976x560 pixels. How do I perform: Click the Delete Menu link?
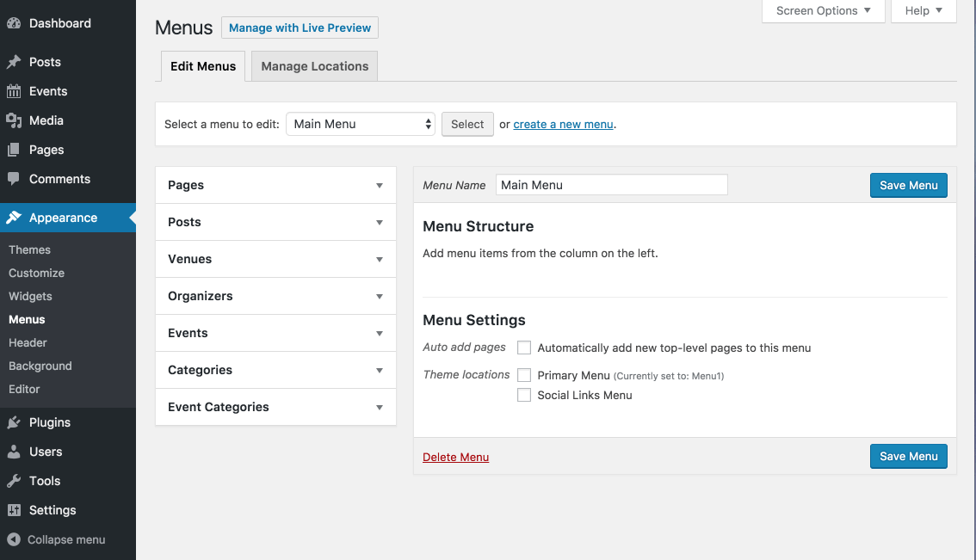coord(455,457)
